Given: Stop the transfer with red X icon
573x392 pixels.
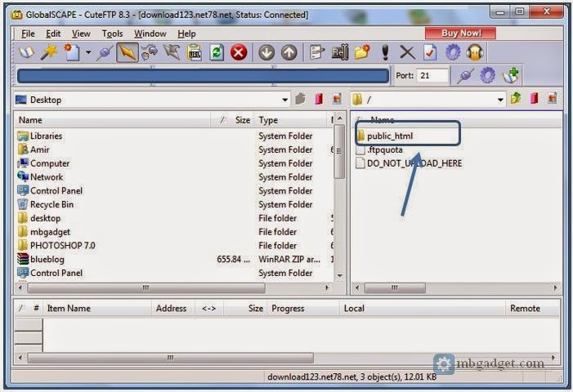Looking at the screenshot, I should click(239, 52).
